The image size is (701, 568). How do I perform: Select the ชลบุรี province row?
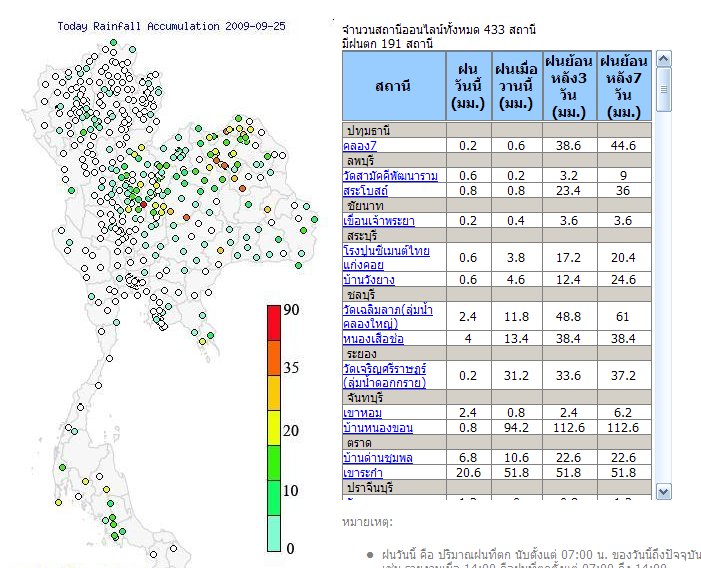pos(497,295)
